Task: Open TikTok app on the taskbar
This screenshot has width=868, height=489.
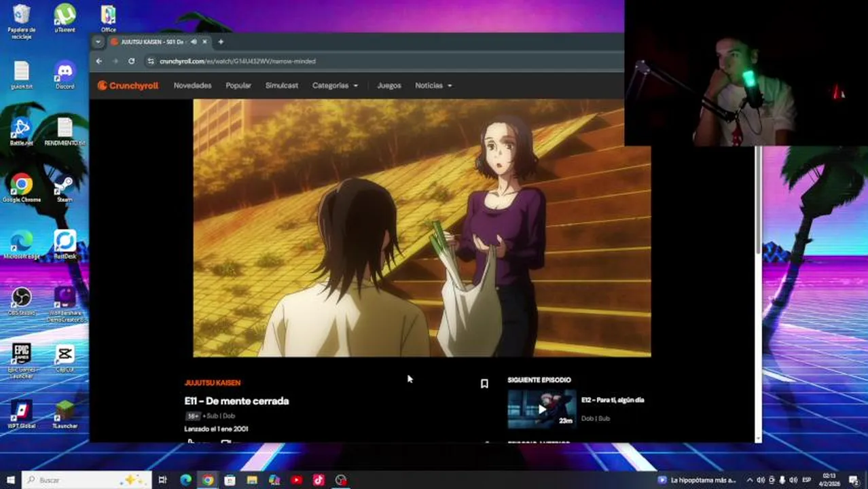Action: 319,480
